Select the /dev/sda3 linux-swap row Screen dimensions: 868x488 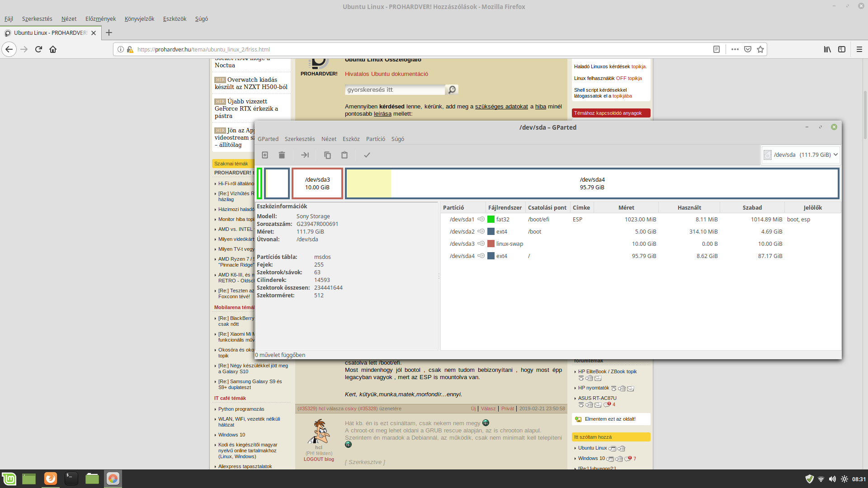click(641, 244)
